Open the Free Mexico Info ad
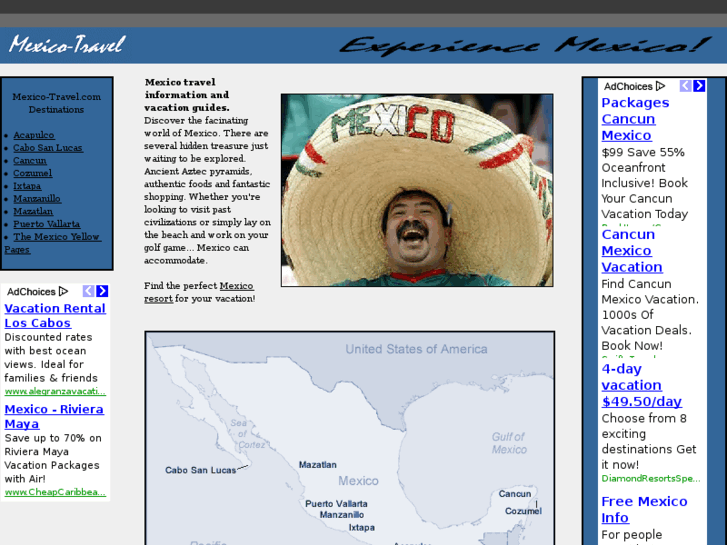The width and height of the screenshot is (727, 545). 644,509
